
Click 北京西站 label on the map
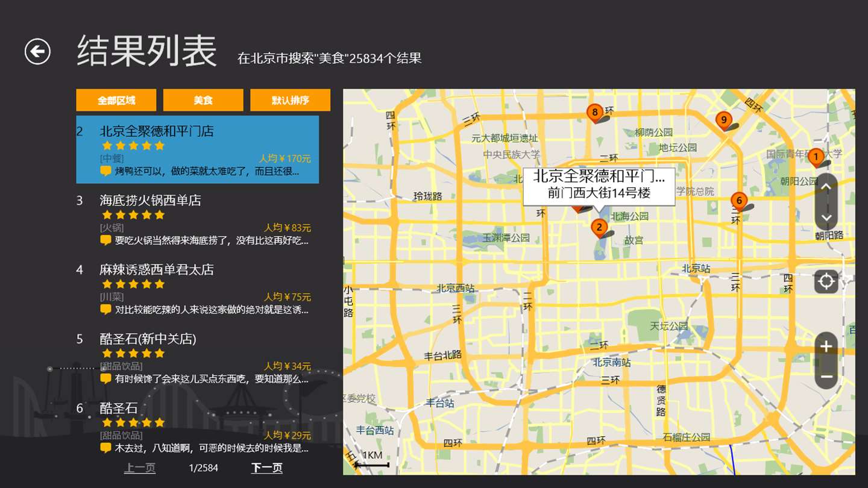click(x=456, y=288)
